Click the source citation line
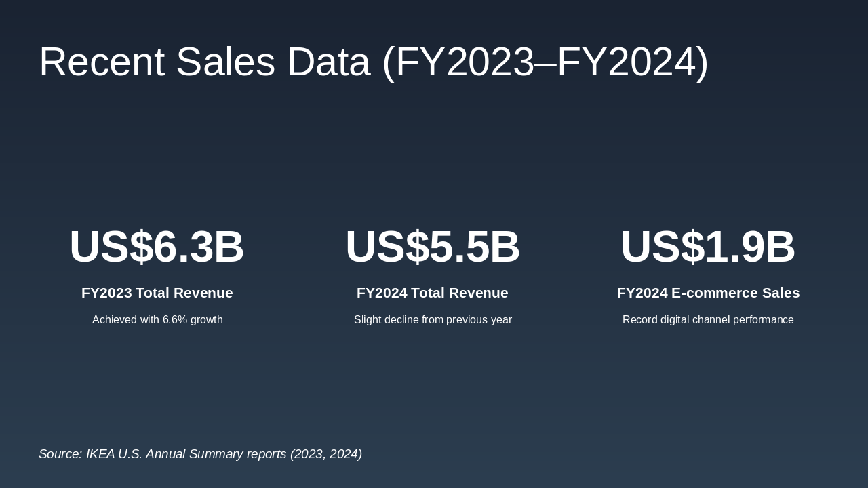This screenshot has height=488, width=868. (x=200, y=454)
